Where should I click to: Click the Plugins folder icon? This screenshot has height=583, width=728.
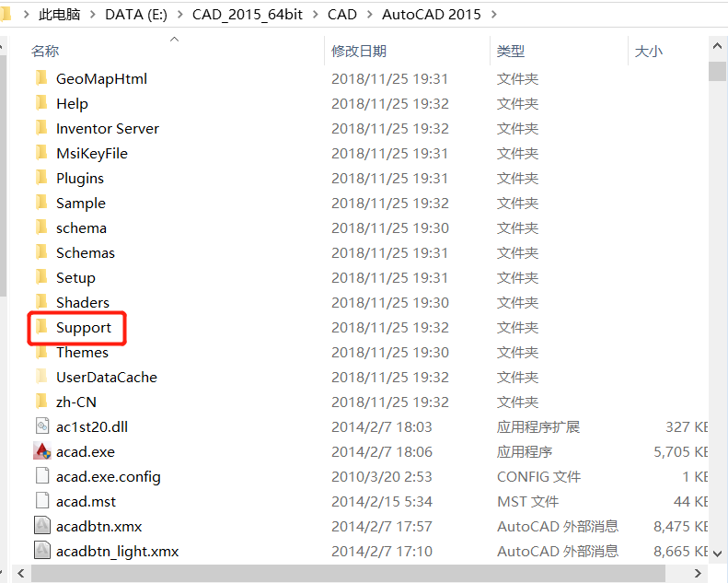[41, 178]
